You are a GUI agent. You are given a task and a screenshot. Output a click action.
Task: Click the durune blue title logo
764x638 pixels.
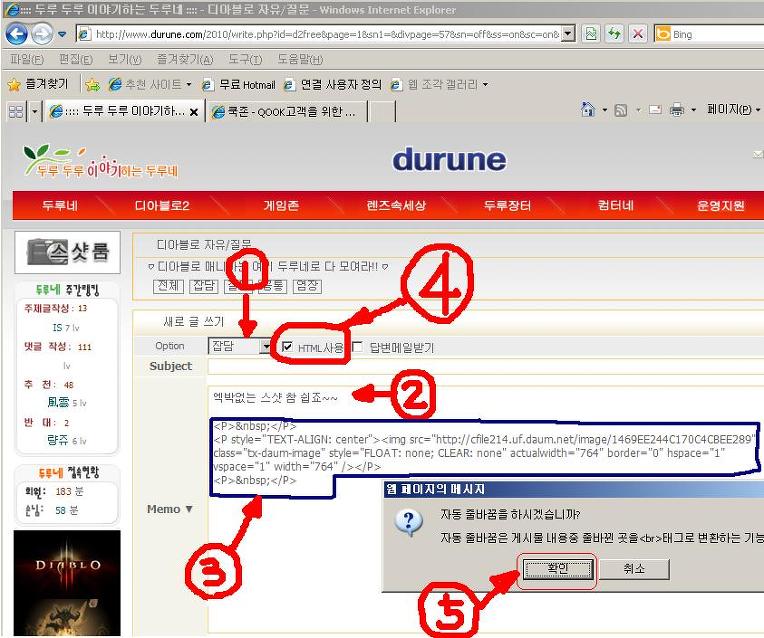tap(449, 159)
